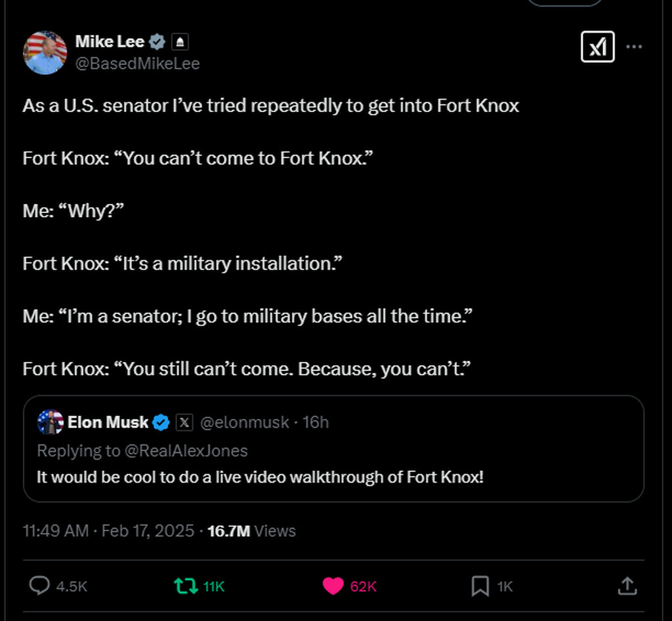Open the @elonmusk handle in quote
Viewport: 672px width, 621px height.
click(x=243, y=423)
